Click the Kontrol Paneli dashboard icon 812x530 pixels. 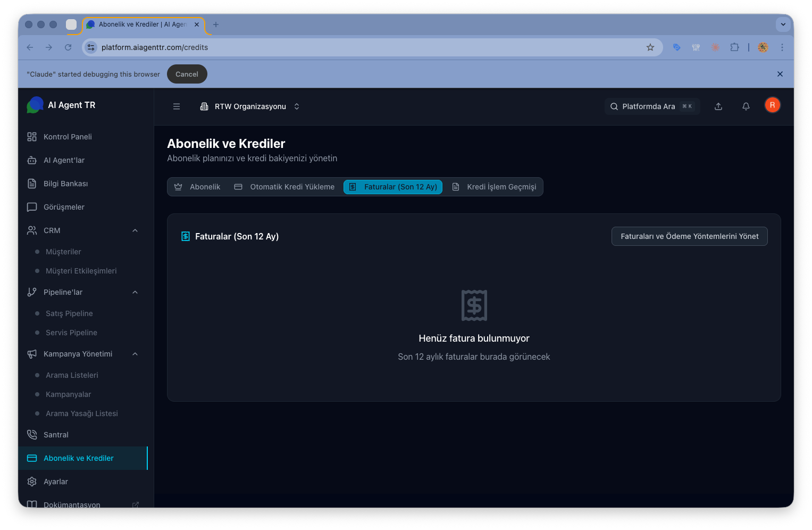pyautogui.click(x=32, y=137)
